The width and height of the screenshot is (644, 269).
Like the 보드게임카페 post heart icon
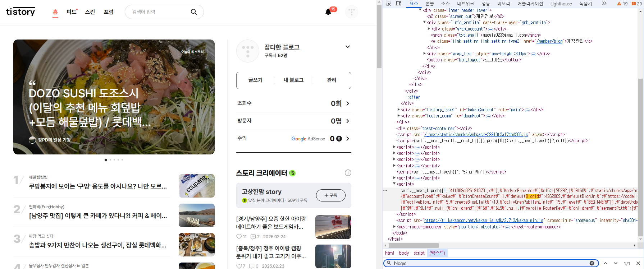(239, 237)
